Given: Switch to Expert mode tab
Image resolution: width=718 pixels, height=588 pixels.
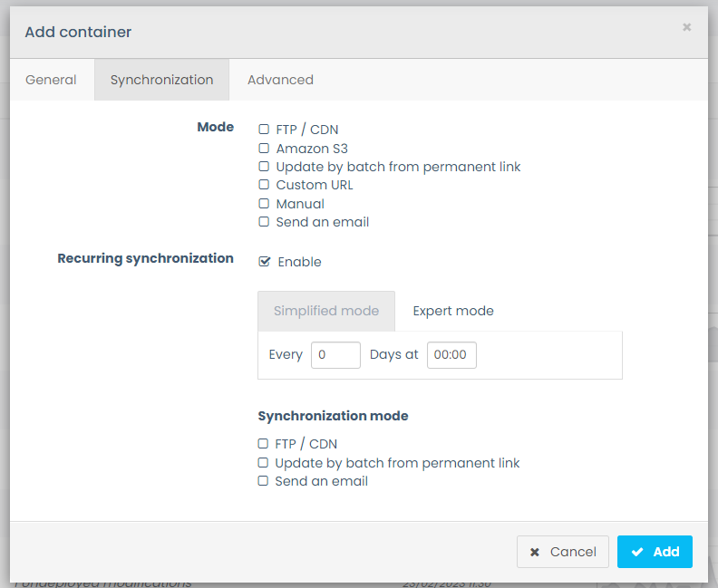Looking at the screenshot, I should click(453, 311).
